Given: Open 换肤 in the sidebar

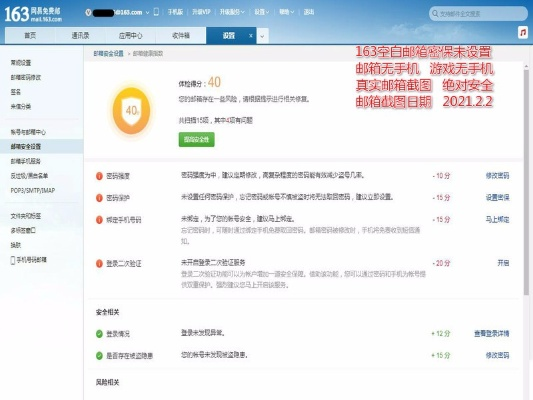Looking at the screenshot, I should (16, 245).
